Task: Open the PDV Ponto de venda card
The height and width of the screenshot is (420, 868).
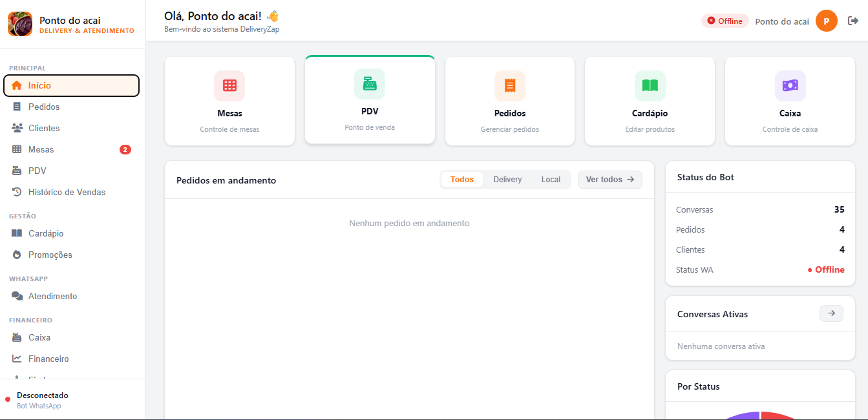Action: pyautogui.click(x=370, y=100)
